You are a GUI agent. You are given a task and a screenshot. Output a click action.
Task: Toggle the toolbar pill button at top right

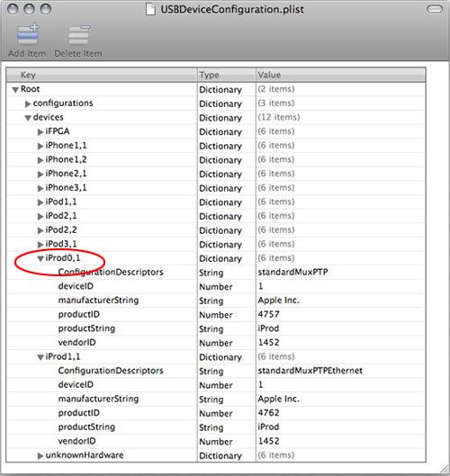(435, 9)
